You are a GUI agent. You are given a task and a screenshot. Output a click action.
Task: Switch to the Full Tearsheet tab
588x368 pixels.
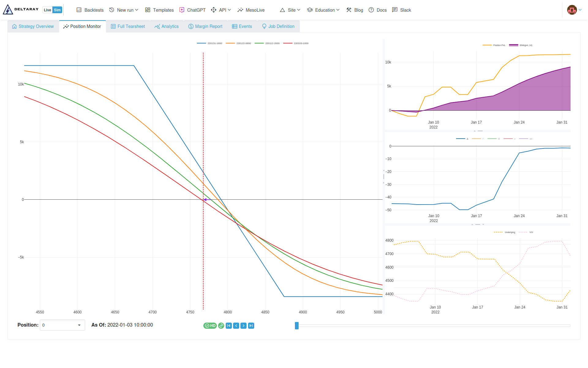[x=128, y=26]
